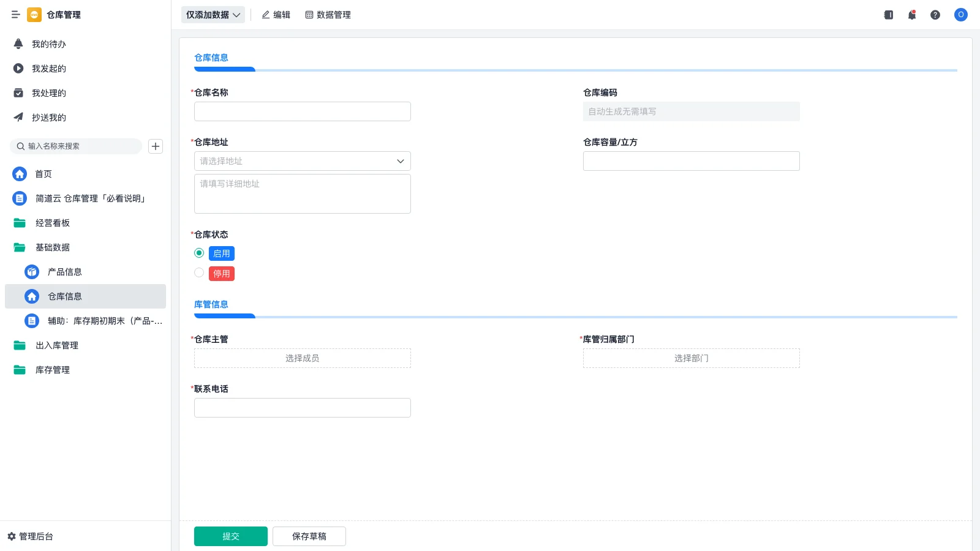This screenshot has height=551, width=980.
Task: Expand the 出入库管理 folder
Action: 56,345
